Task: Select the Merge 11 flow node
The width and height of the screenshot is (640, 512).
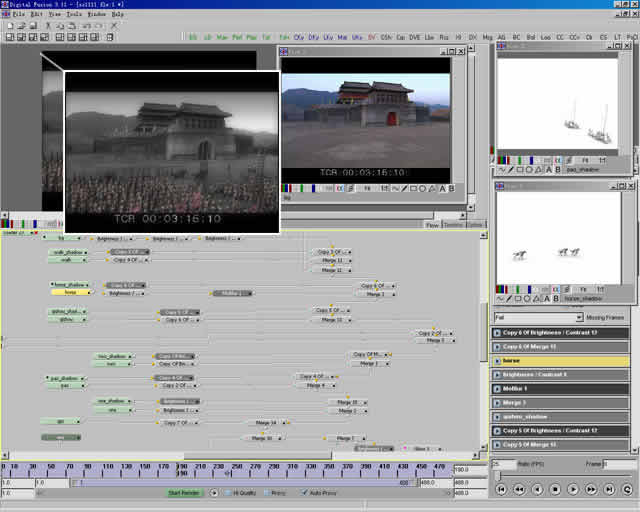Action: tap(333, 260)
